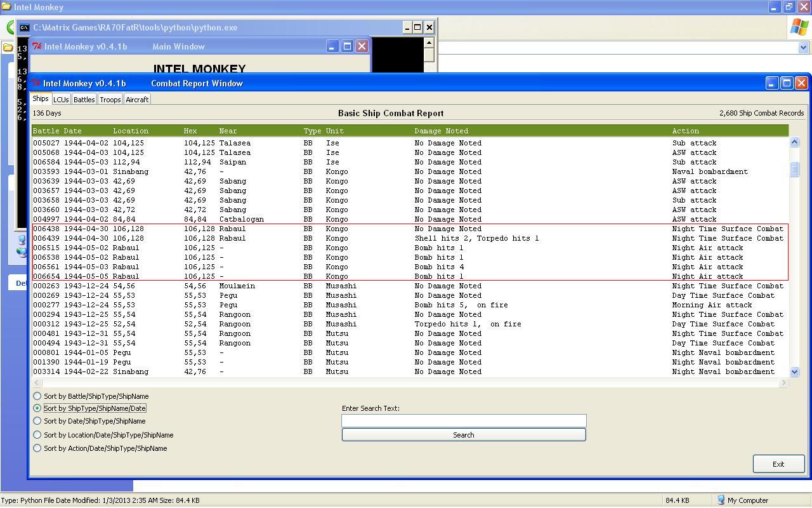The width and height of the screenshot is (812, 508).
Task: Click the Moulmein location cell
Action: pyautogui.click(x=237, y=286)
